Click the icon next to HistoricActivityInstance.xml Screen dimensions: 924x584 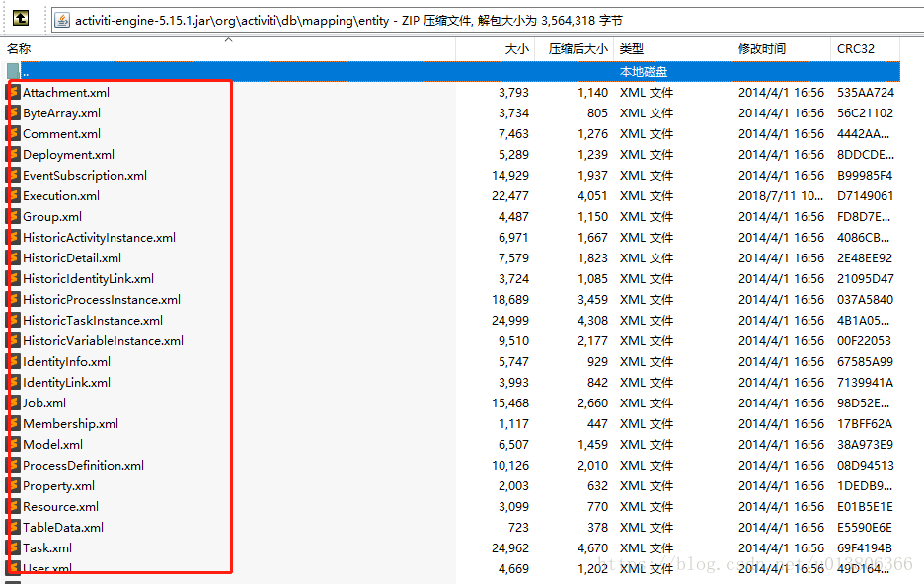point(13,237)
